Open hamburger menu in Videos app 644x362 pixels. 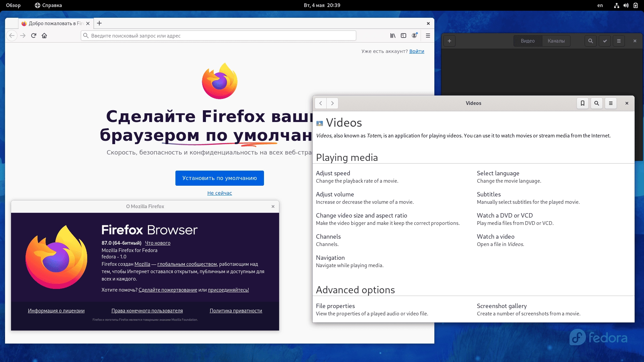(619, 41)
